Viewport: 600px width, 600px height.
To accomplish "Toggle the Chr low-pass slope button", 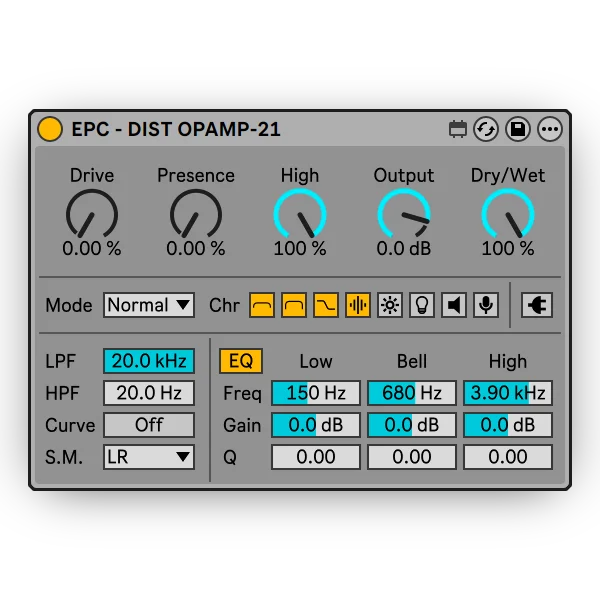I will point(326,305).
